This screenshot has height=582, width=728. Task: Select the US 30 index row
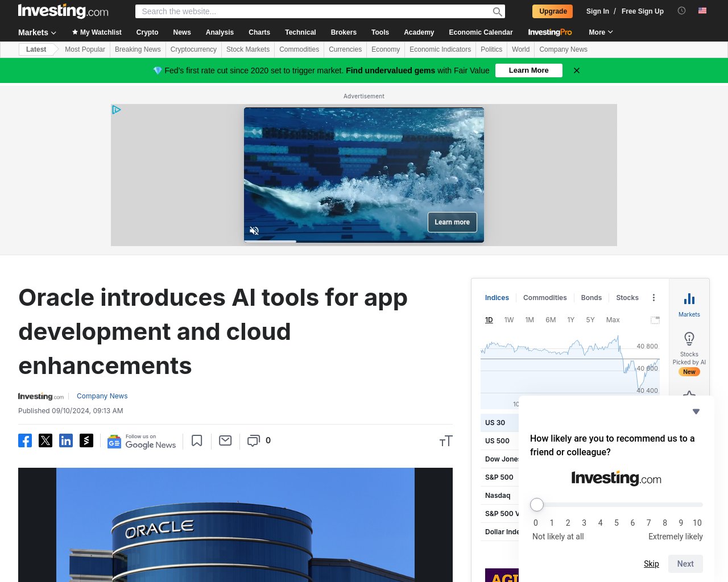point(499,423)
